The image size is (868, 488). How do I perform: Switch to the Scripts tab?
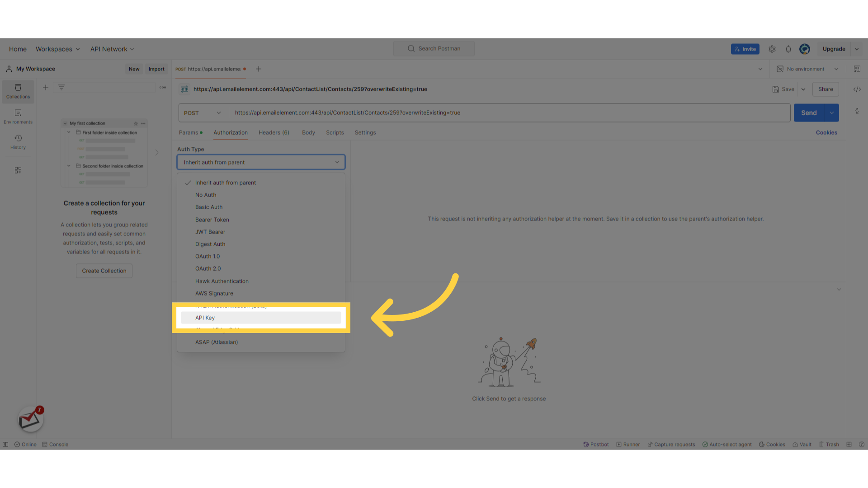tap(335, 132)
